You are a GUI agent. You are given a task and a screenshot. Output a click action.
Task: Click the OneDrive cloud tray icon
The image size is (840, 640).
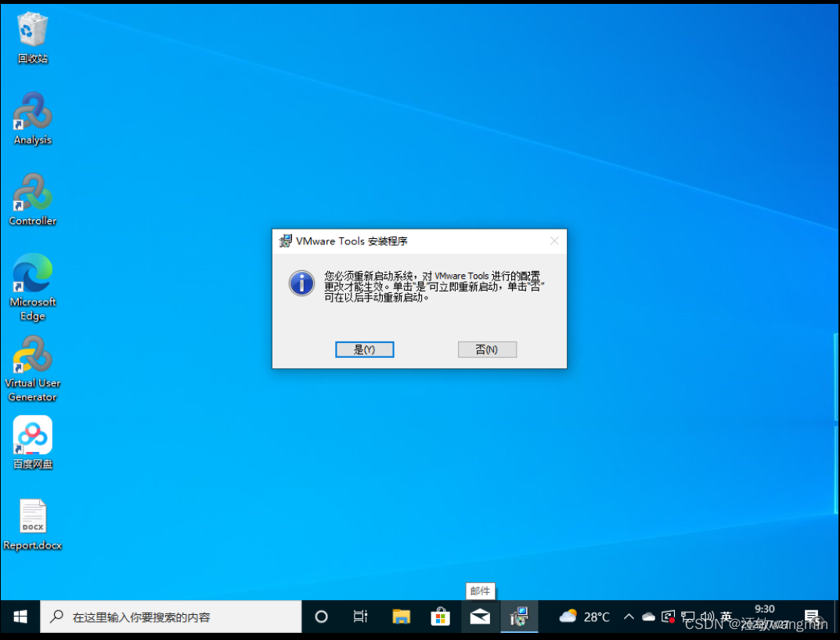649,617
